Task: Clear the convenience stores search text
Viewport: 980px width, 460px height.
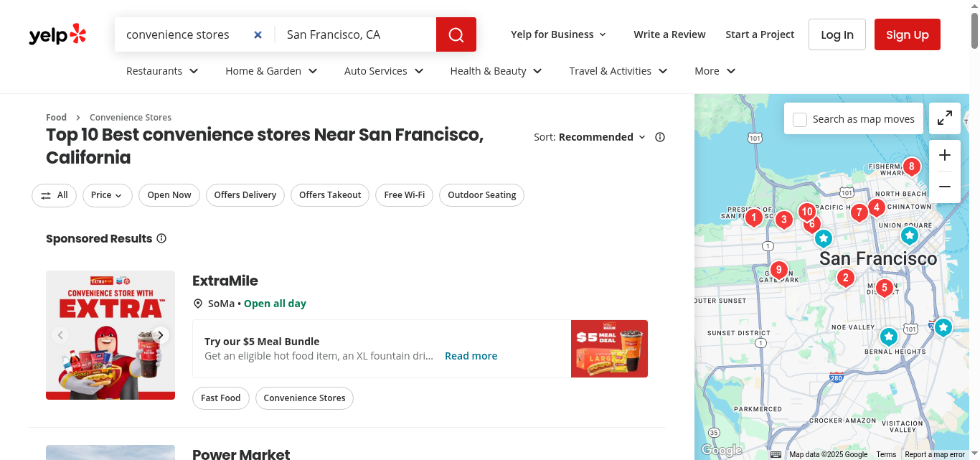Action: (258, 34)
